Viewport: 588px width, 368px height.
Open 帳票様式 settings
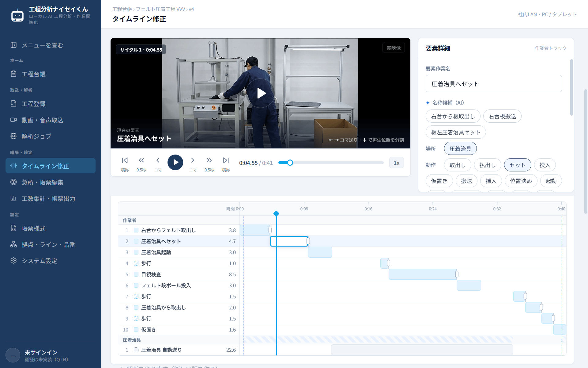pos(51,228)
